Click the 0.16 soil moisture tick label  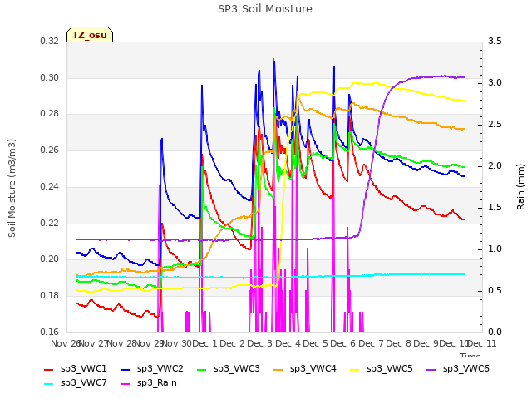coord(50,332)
